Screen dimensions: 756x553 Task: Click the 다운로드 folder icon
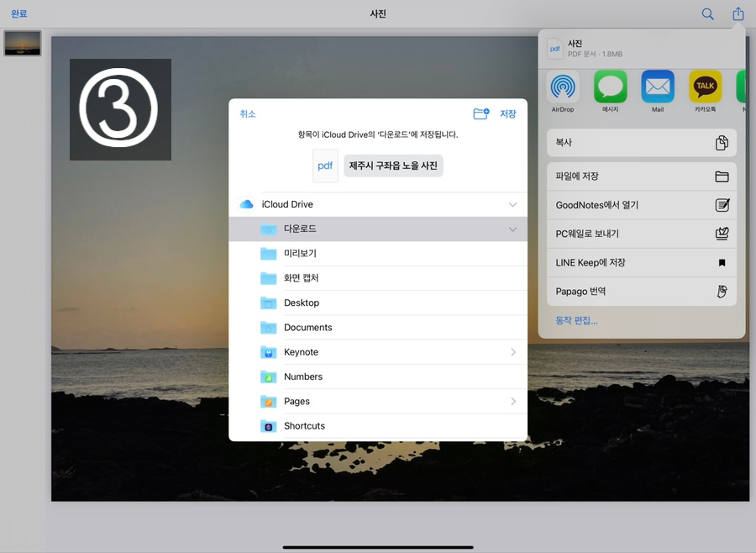pyautogui.click(x=269, y=229)
